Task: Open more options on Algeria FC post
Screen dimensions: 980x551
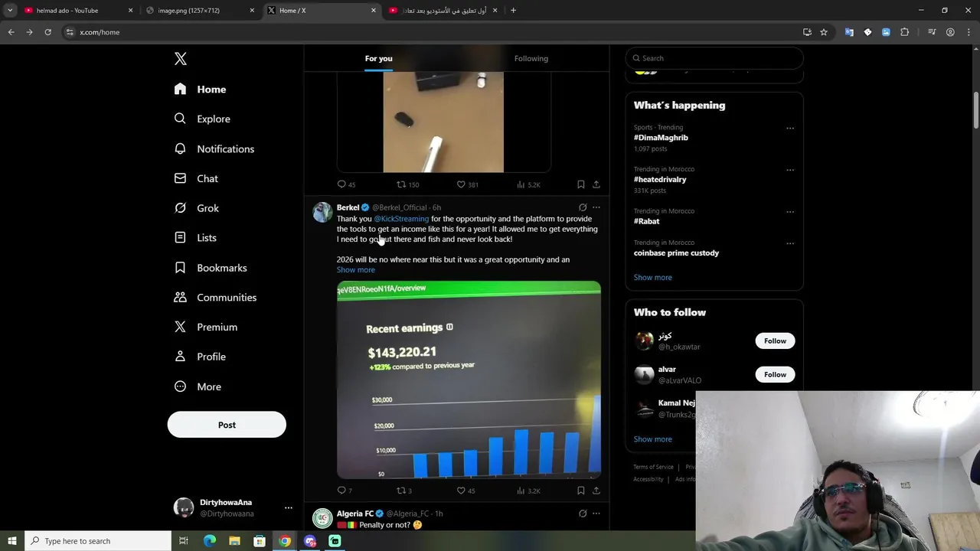Action: click(x=596, y=514)
